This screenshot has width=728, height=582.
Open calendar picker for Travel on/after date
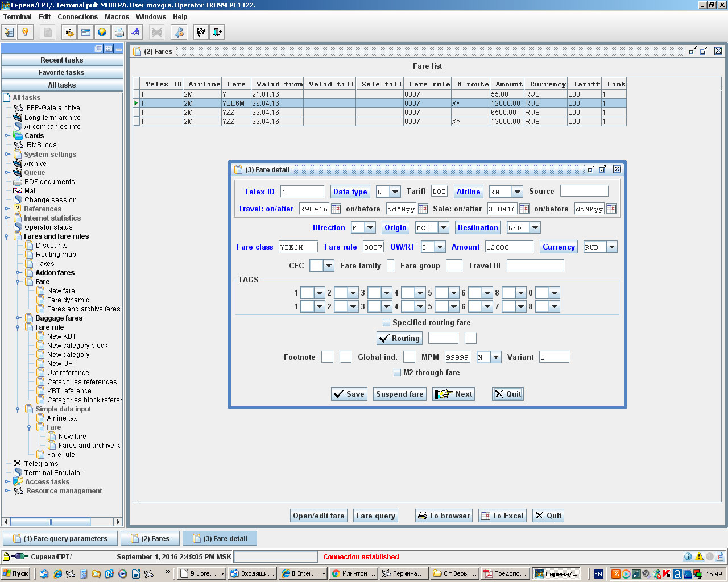pos(336,209)
